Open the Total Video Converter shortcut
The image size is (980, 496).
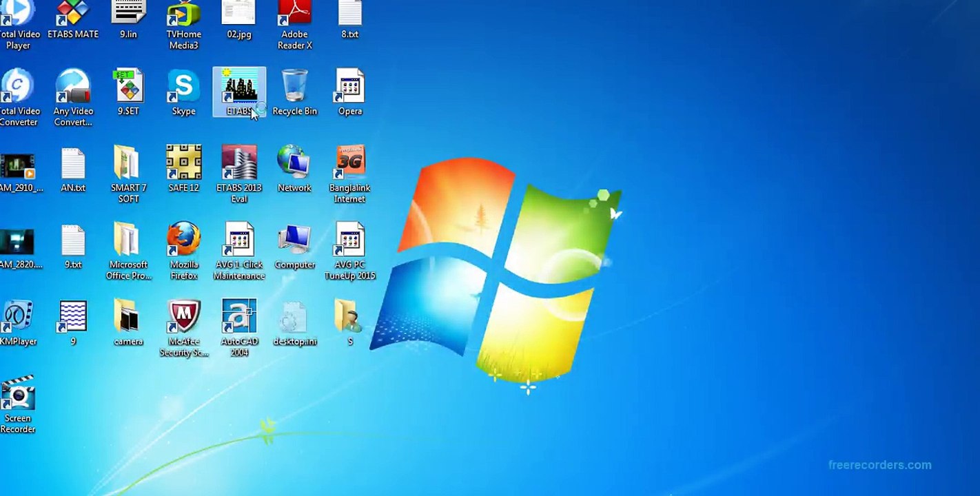19,97
